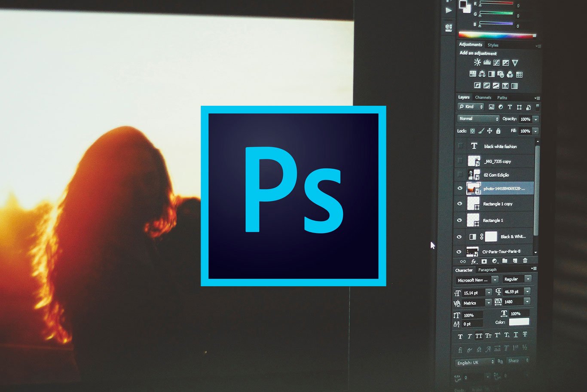Viewport: 587px width, 392px height.
Task: Click the Add layer style fx icon
Action: [473, 261]
